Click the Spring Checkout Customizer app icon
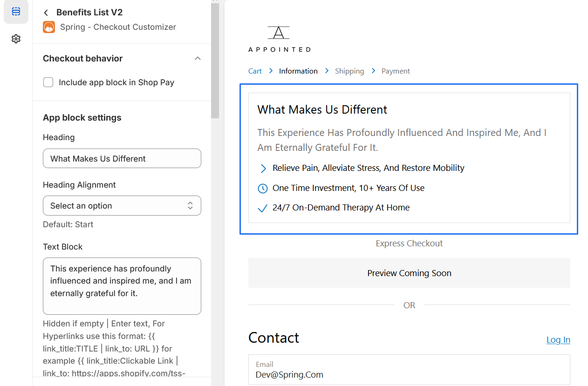 (x=49, y=27)
